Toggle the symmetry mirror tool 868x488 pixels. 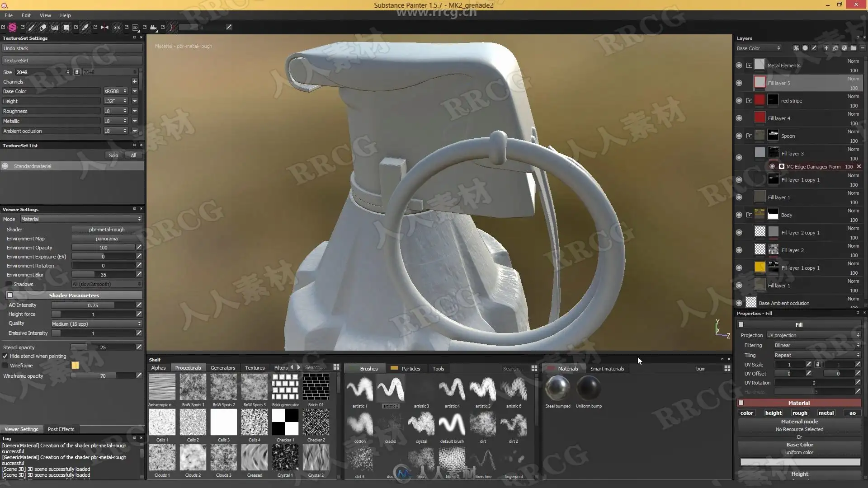point(105,27)
